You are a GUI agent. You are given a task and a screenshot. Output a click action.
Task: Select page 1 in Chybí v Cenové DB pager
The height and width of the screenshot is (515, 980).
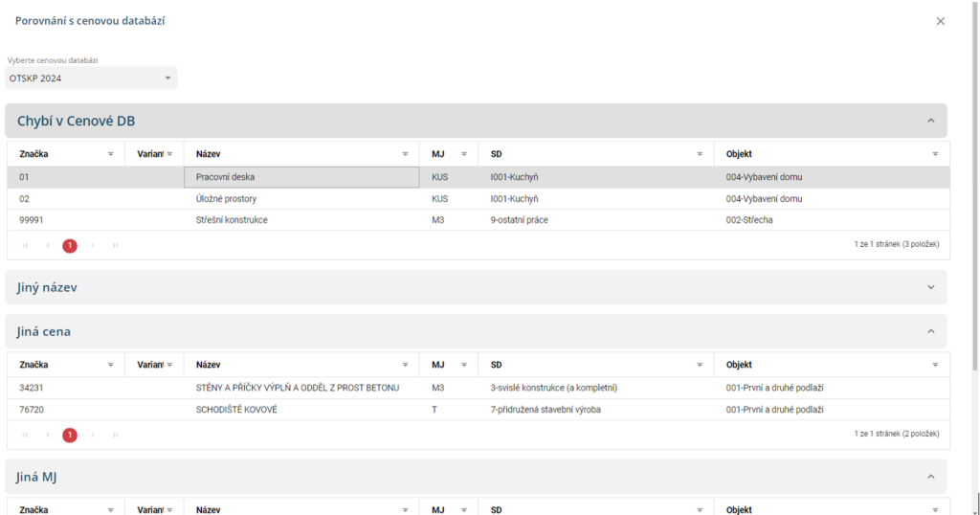pos(70,246)
